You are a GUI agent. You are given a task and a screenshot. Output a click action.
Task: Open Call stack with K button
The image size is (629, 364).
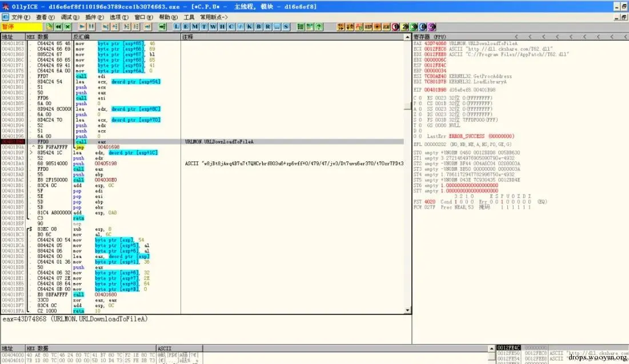click(x=250, y=27)
